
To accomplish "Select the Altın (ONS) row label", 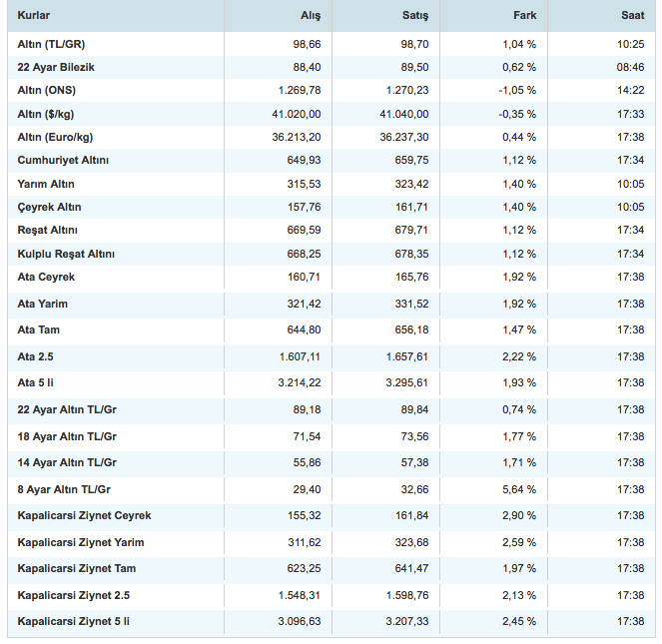I will pyautogui.click(x=46, y=91).
